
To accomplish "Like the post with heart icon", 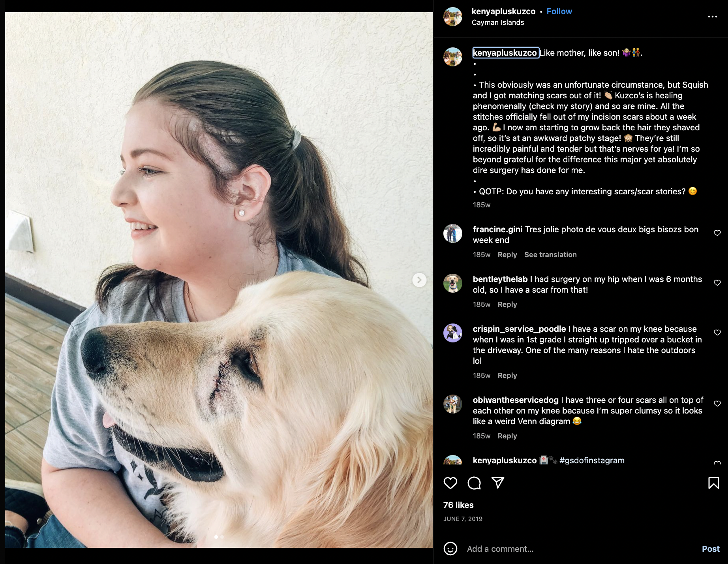I will click(x=450, y=483).
